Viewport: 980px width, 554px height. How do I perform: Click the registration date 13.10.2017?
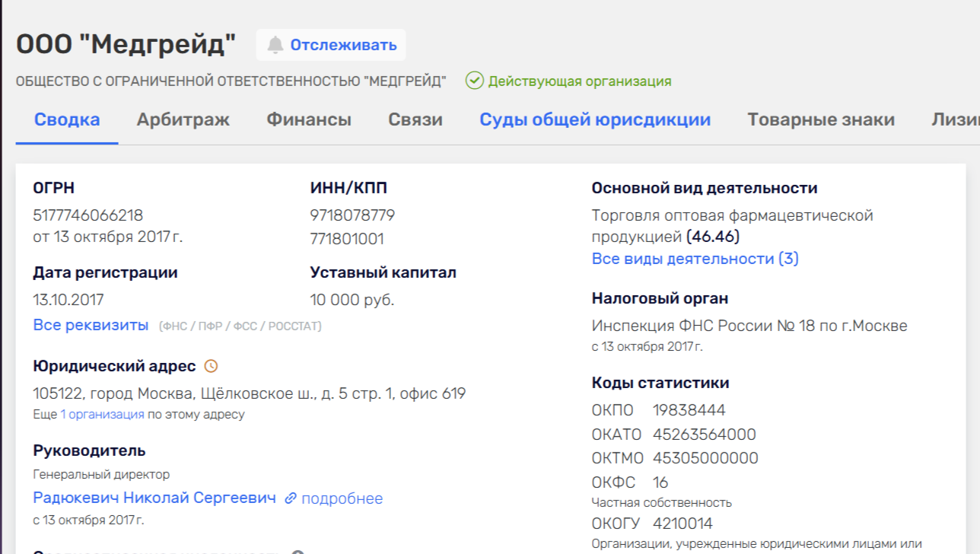coord(68,300)
